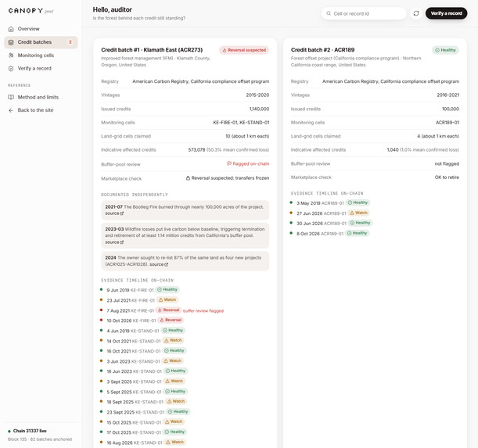Viewport: 478px width, 448px height.
Task: Click Healthy badge for 16 Oct 2021
Action: coord(174,351)
